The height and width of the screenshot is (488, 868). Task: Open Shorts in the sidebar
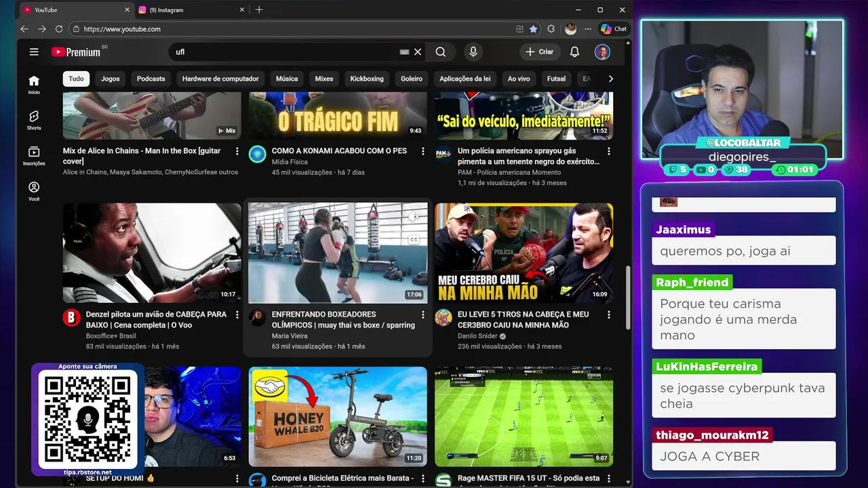[x=34, y=120]
